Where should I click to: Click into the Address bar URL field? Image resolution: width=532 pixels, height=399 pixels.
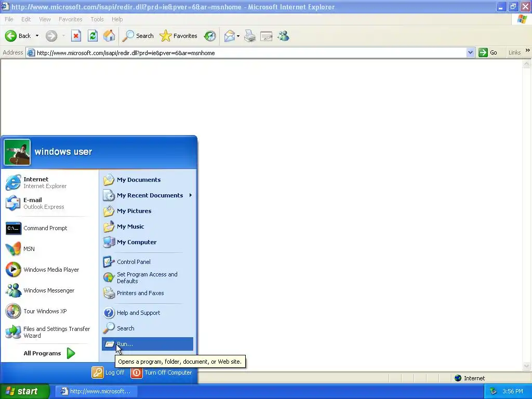246,52
